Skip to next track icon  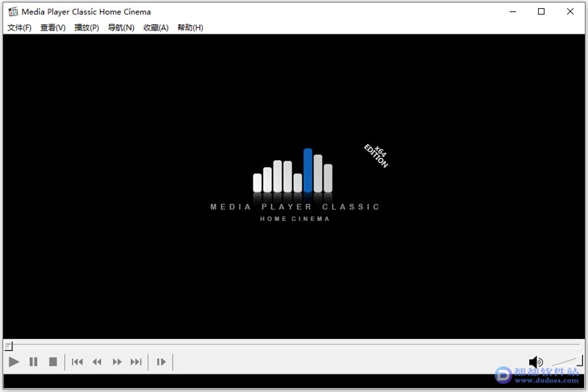point(136,362)
